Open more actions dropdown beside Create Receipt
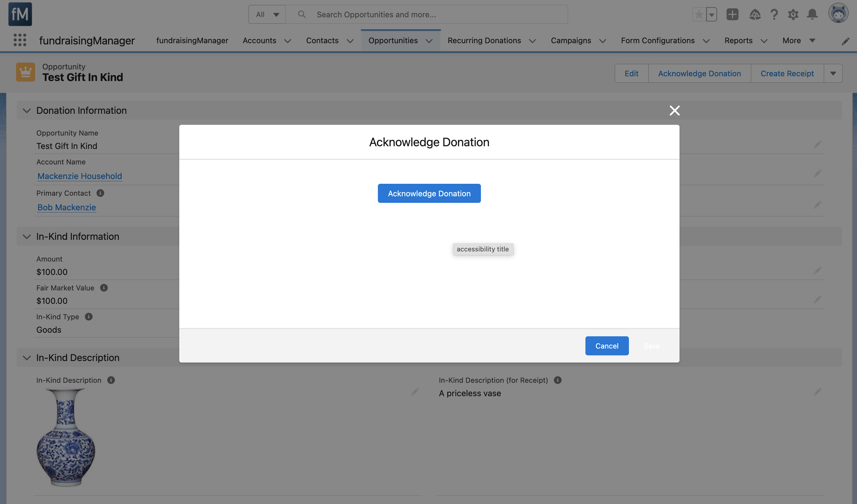The width and height of the screenshot is (857, 504). pos(833,74)
